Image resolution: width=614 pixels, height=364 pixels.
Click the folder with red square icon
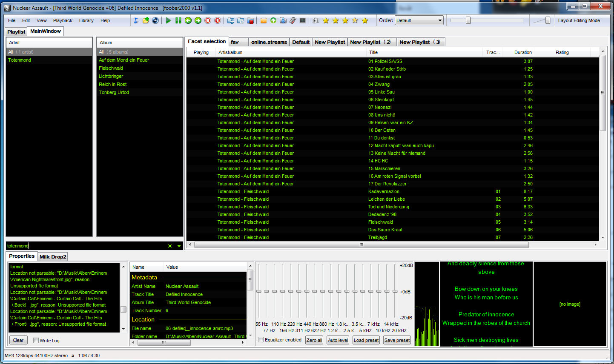pos(250,20)
